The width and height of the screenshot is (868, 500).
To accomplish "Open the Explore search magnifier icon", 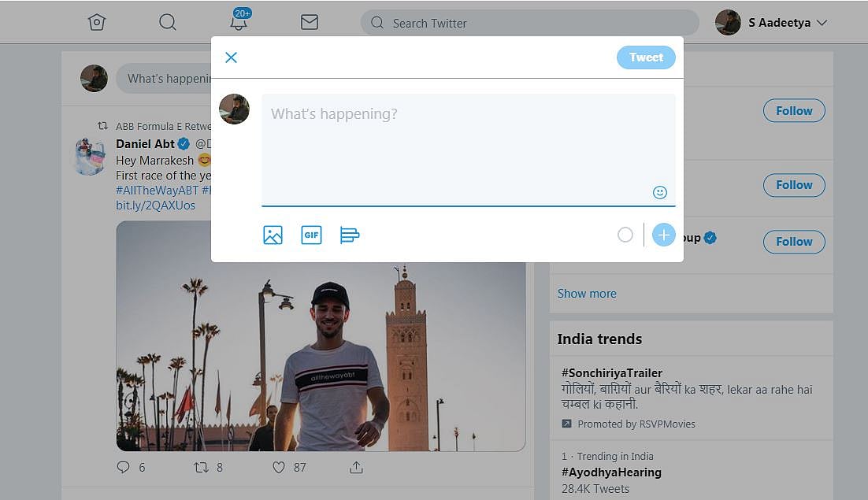I will click(167, 22).
